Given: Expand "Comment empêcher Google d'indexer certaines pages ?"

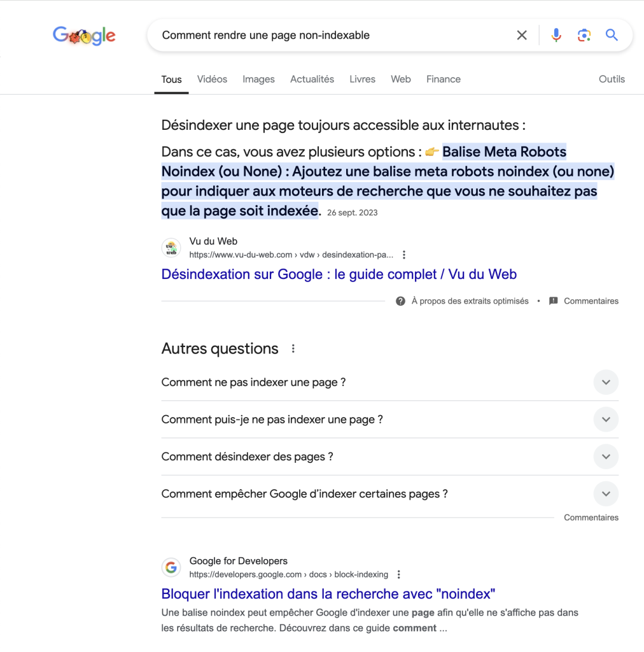Looking at the screenshot, I should pos(389,493).
